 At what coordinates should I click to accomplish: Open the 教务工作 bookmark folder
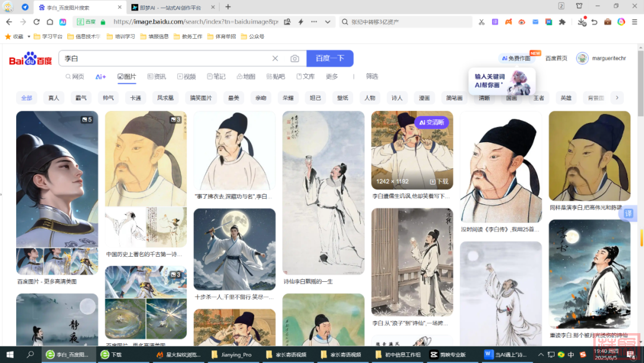point(188,36)
